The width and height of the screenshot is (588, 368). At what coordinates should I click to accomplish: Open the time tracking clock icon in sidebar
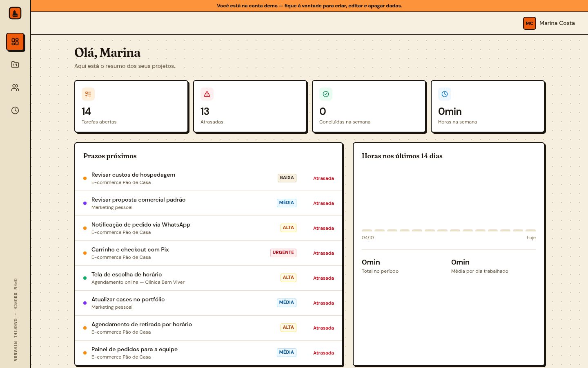(x=15, y=110)
